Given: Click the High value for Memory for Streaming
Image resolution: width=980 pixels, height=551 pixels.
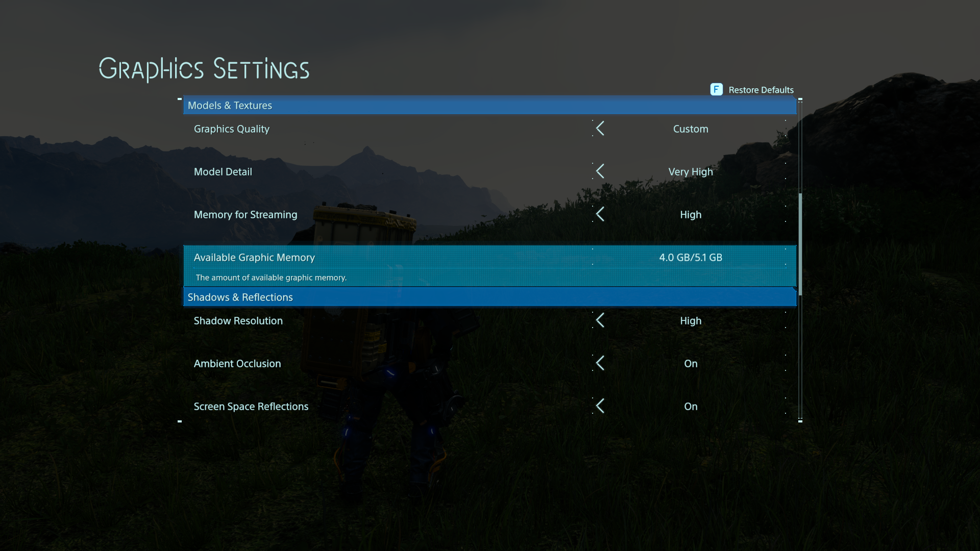Looking at the screenshot, I should (691, 215).
